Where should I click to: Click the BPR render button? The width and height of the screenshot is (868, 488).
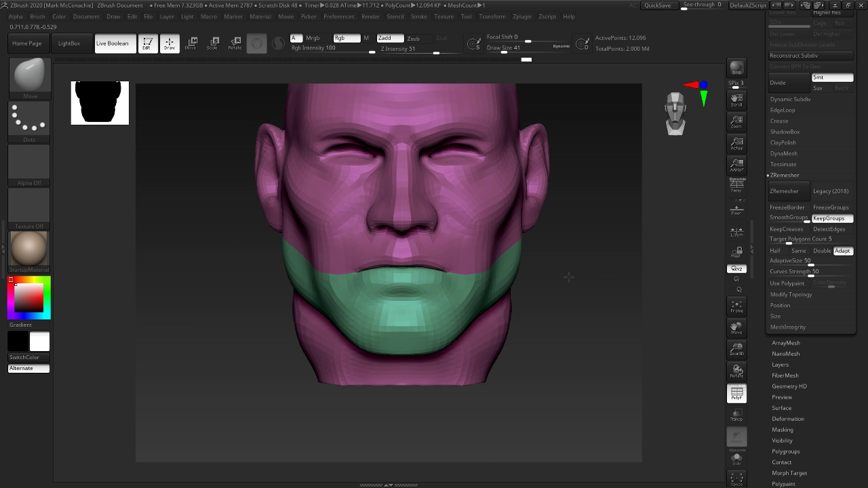point(736,68)
